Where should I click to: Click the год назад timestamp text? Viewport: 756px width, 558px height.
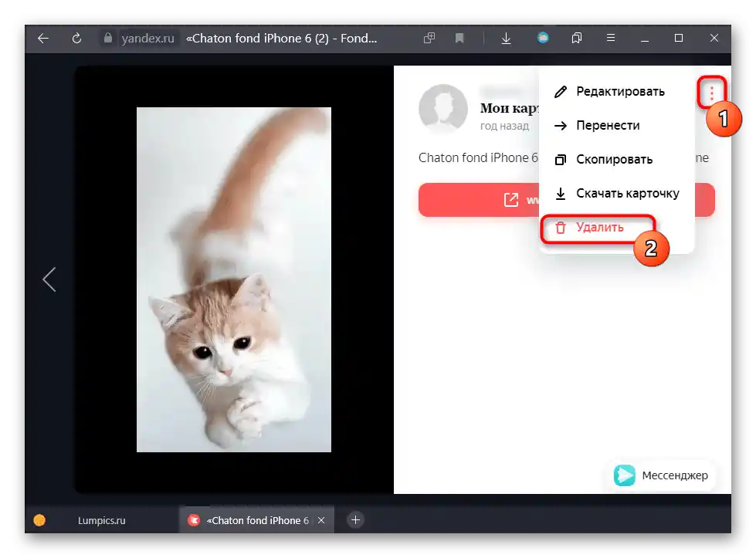pyautogui.click(x=504, y=127)
